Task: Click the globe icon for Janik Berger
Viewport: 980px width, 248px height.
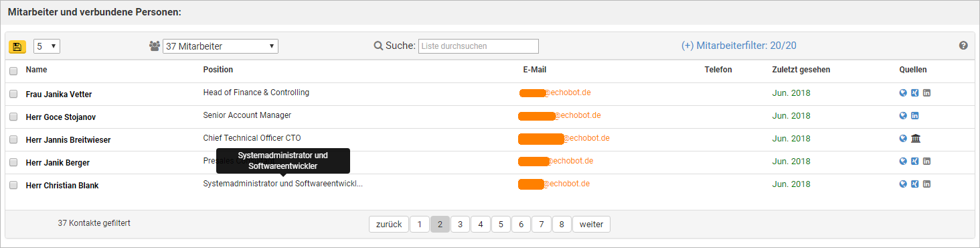Action: (903, 162)
